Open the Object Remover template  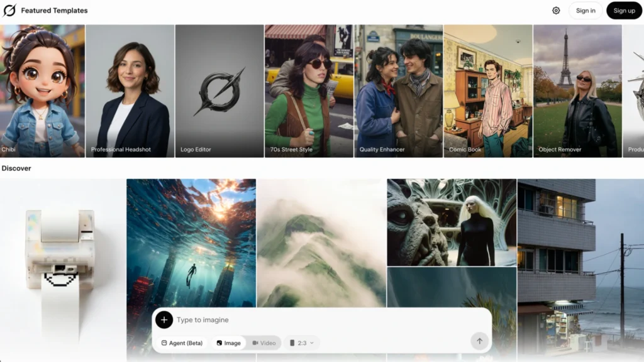(x=578, y=91)
